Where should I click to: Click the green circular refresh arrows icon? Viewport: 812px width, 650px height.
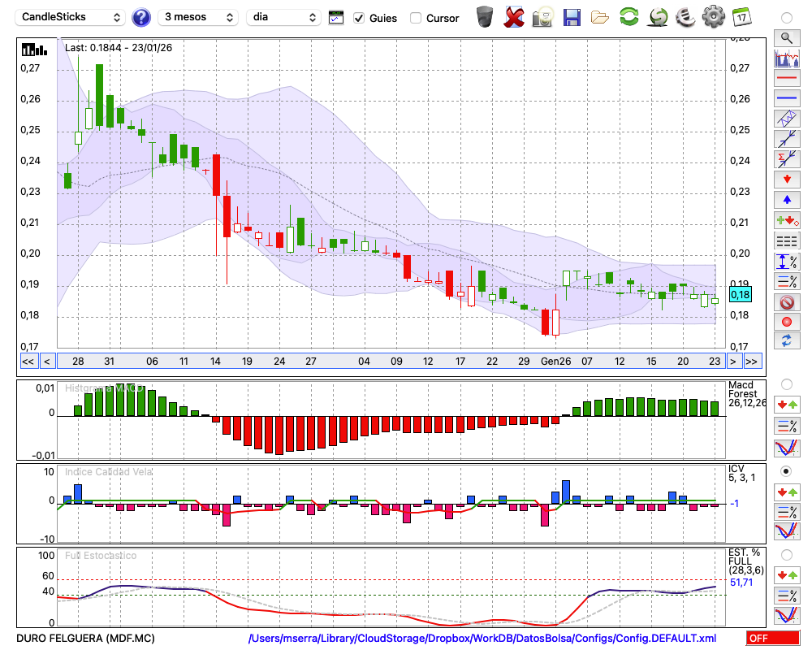[628, 17]
